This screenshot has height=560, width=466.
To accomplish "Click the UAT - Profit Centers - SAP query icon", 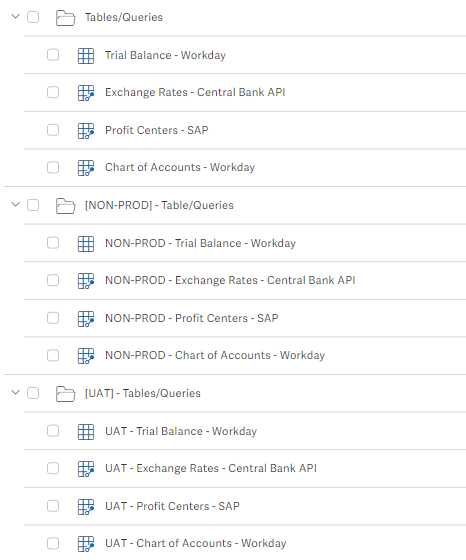I will click(x=86, y=507).
